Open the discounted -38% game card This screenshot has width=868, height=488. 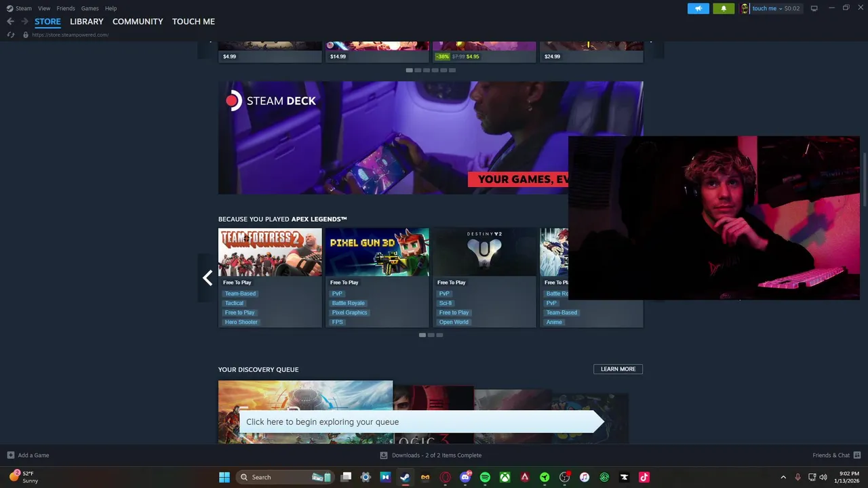[484, 52]
